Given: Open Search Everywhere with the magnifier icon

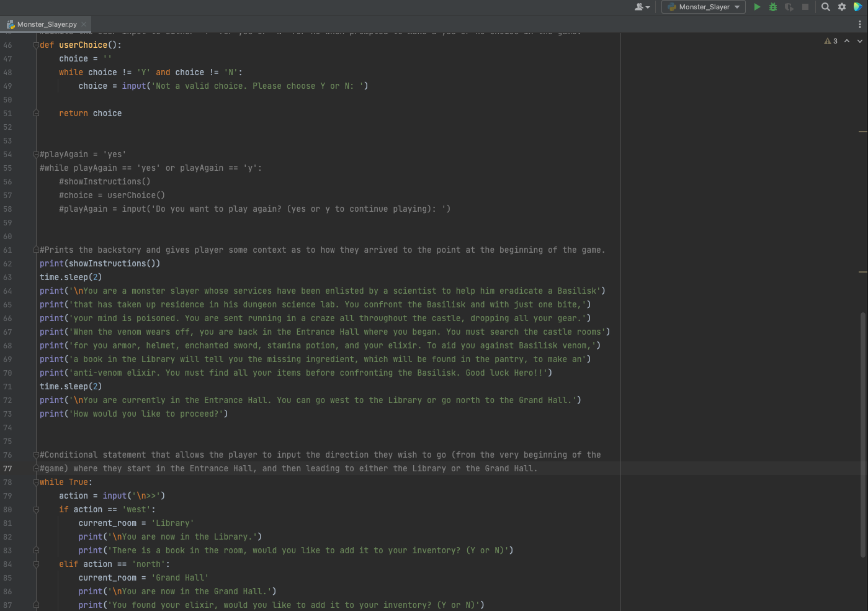Looking at the screenshot, I should [825, 7].
